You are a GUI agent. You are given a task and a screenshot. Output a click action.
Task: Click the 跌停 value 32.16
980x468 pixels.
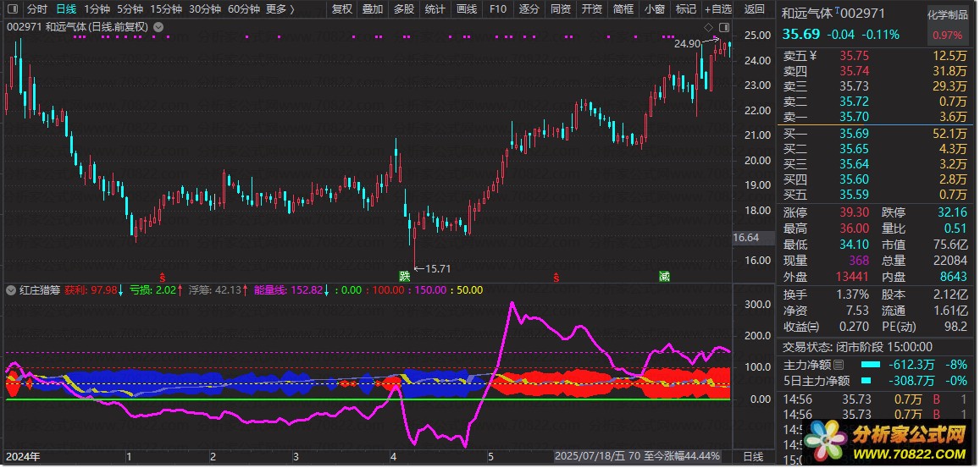coord(952,212)
